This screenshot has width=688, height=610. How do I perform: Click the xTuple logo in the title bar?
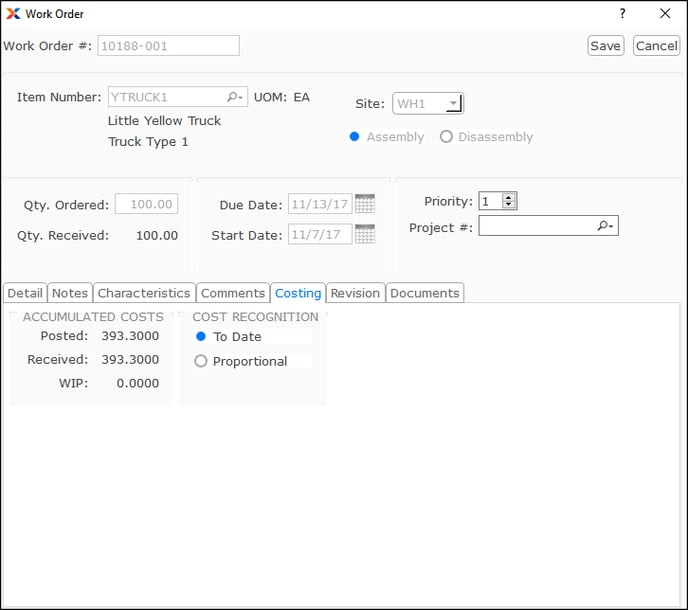point(12,14)
